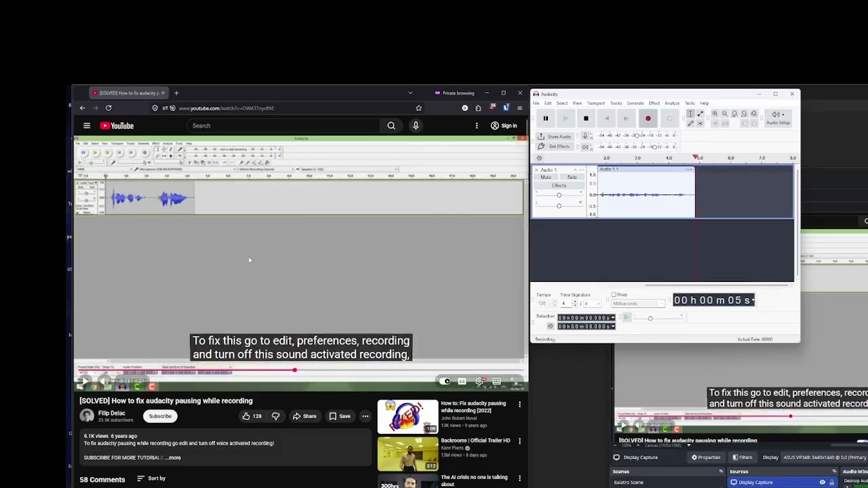
Task: Open Audacity Transport menu
Action: (x=596, y=103)
